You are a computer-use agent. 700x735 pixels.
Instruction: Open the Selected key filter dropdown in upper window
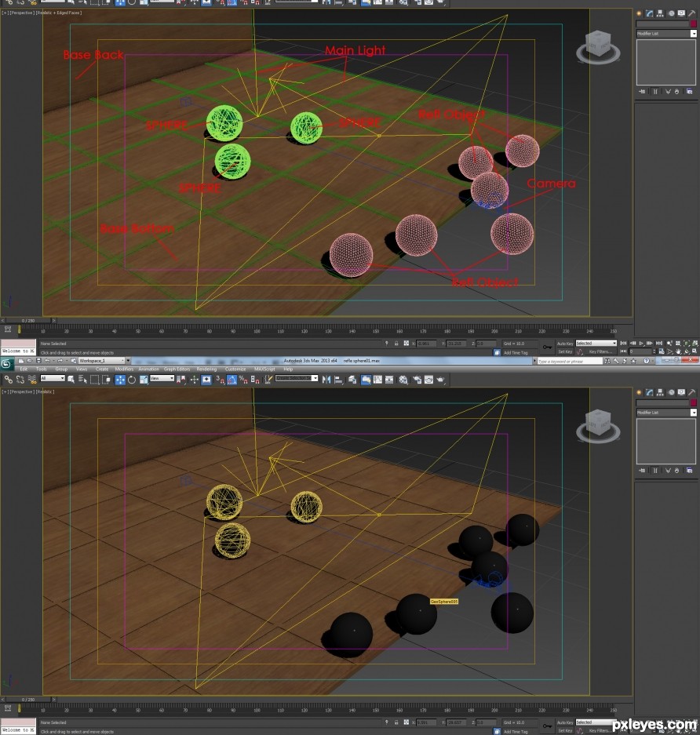click(x=596, y=343)
